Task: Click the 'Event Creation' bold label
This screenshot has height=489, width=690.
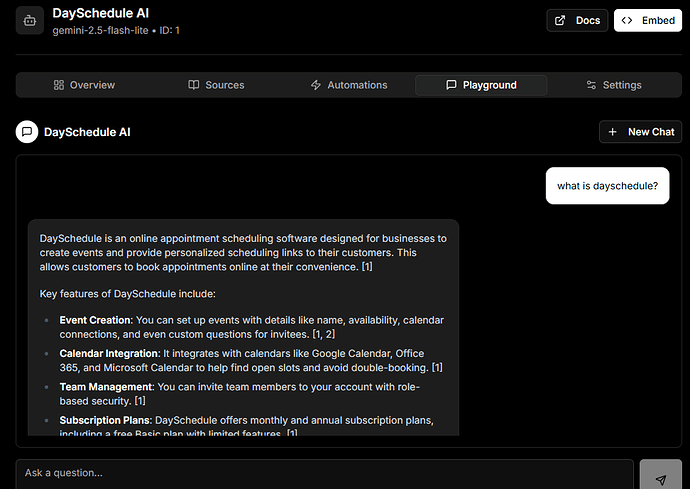Action: point(95,320)
